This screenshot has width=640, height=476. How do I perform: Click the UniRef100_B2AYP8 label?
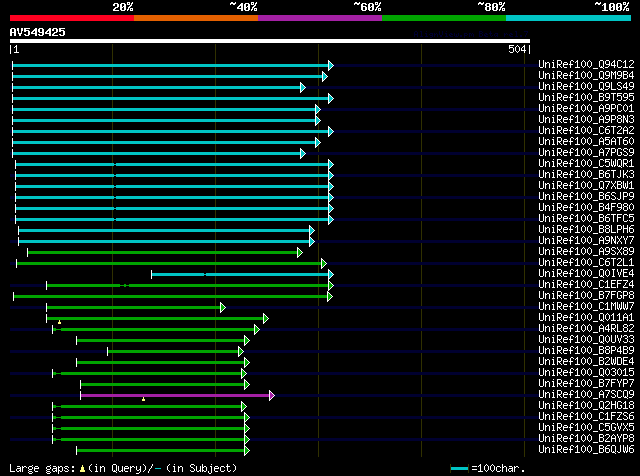click(586, 439)
